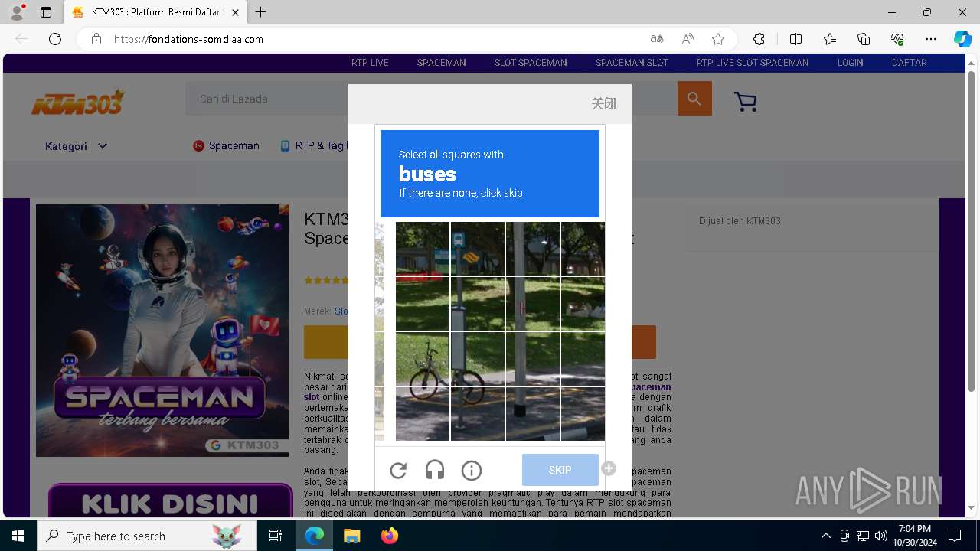Open captcha info help icon
This screenshot has height=551, width=980.
tap(472, 471)
